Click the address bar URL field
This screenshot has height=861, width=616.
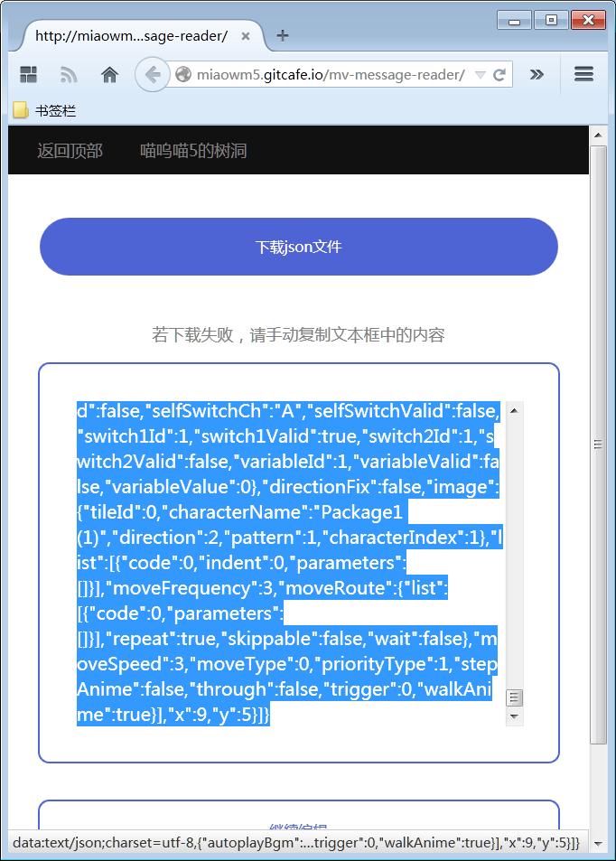pyautogui.click(x=331, y=75)
